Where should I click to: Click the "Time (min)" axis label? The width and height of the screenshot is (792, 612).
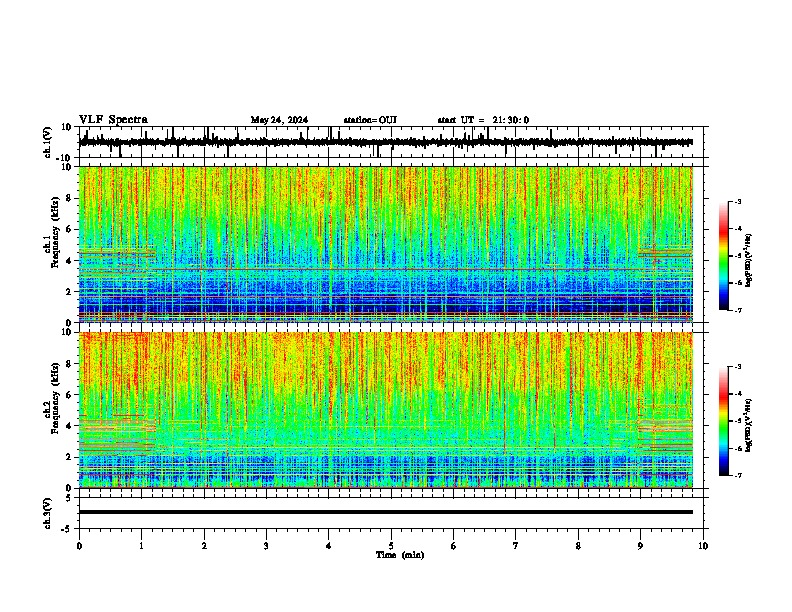tap(400, 555)
